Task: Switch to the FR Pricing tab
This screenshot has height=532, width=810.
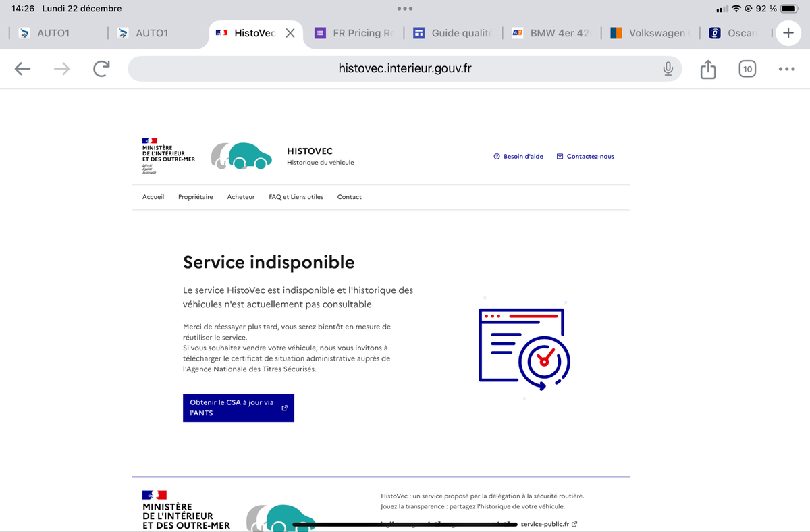Action: coord(356,33)
